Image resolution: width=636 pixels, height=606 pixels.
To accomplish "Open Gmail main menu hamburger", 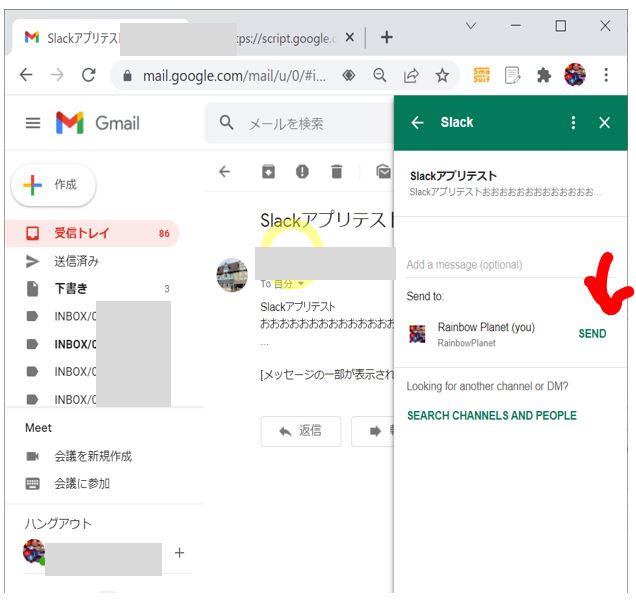I will 33,123.
